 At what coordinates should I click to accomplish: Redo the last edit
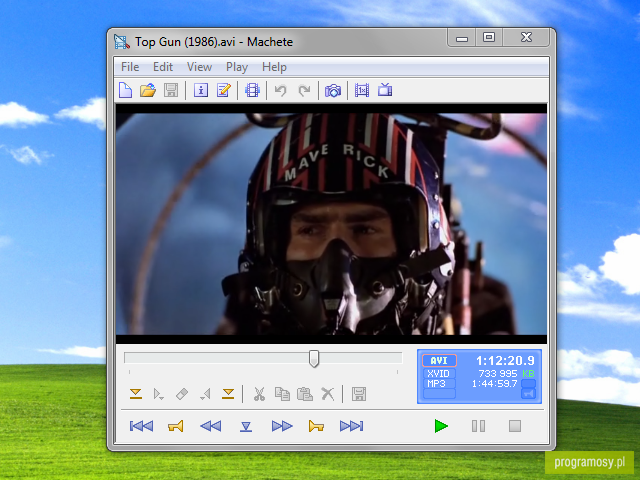point(304,90)
